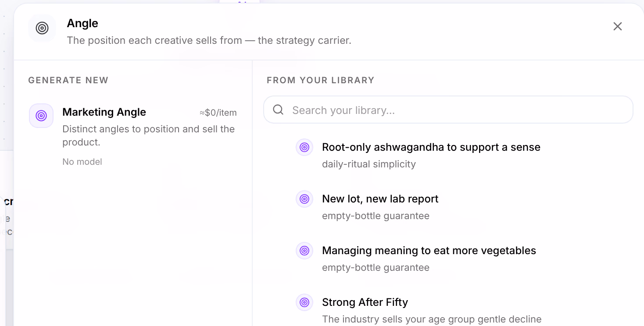This screenshot has width=644, height=326.
Task: Click the "No model" label under Marketing Angle
Action: pyautogui.click(x=82, y=162)
